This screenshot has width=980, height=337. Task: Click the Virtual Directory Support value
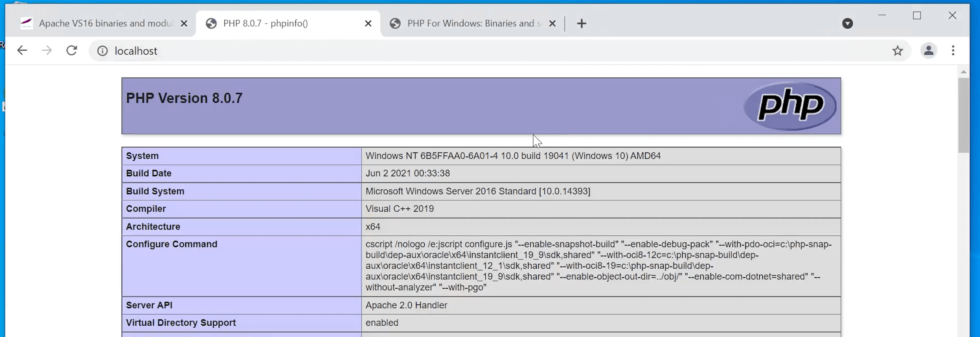(381, 323)
